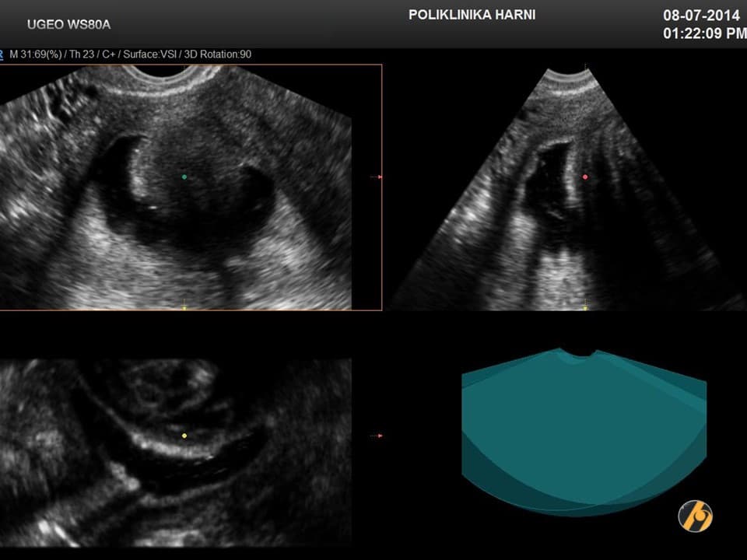Click the UGEO WS80A device label
The height and width of the screenshot is (560, 747).
tap(68, 25)
